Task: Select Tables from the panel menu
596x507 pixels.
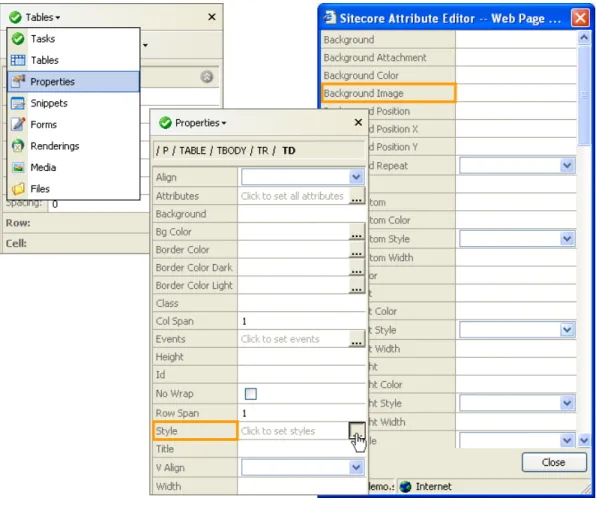Action: (74, 60)
